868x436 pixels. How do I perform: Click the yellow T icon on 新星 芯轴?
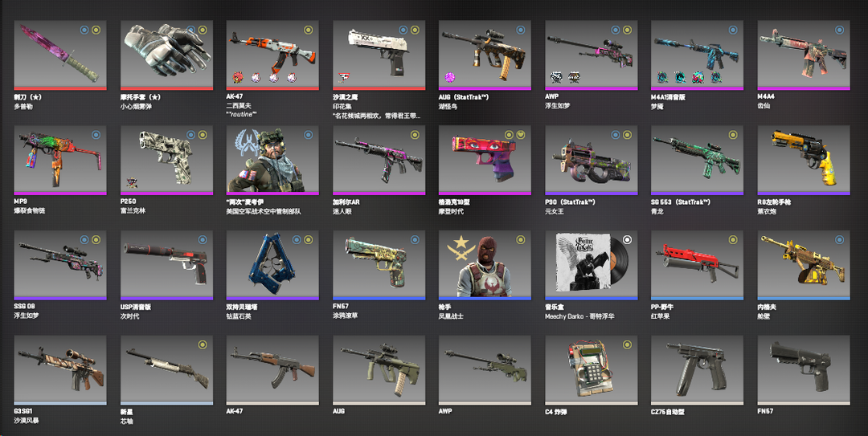tap(203, 344)
